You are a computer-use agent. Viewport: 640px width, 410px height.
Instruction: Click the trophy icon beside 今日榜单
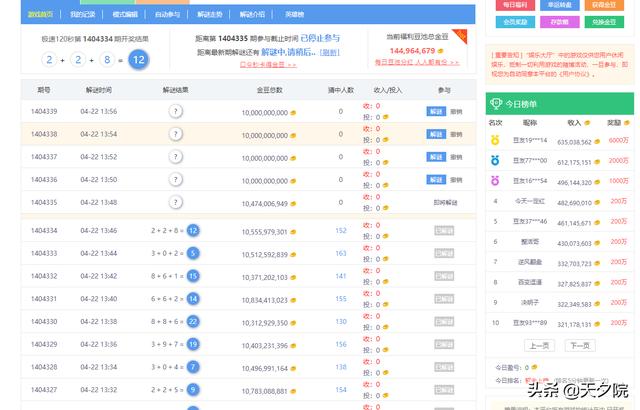point(495,104)
